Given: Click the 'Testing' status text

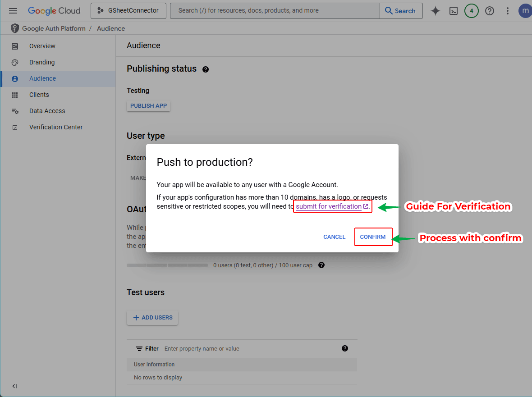Looking at the screenshot, I should (138, 91).
